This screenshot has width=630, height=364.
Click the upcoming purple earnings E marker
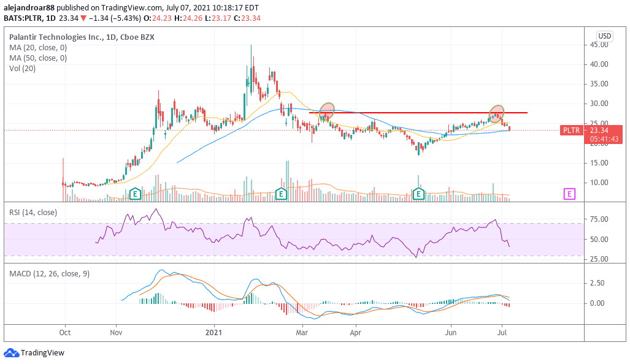click(569, 194)
